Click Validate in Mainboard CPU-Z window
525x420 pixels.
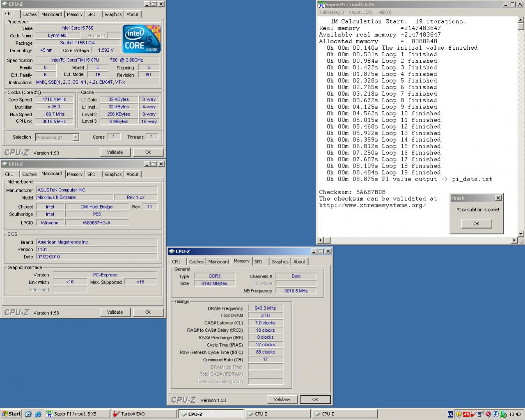tap(115, 312)
